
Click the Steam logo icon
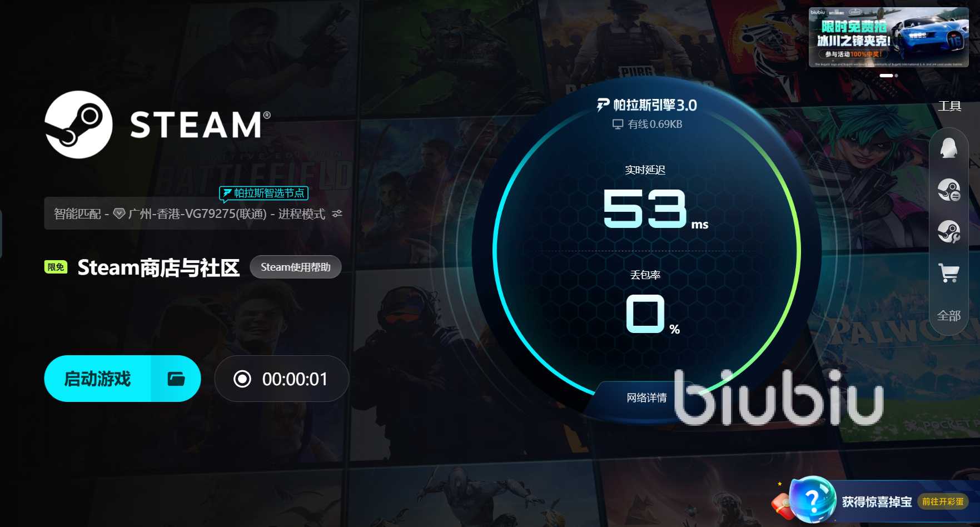78,125
